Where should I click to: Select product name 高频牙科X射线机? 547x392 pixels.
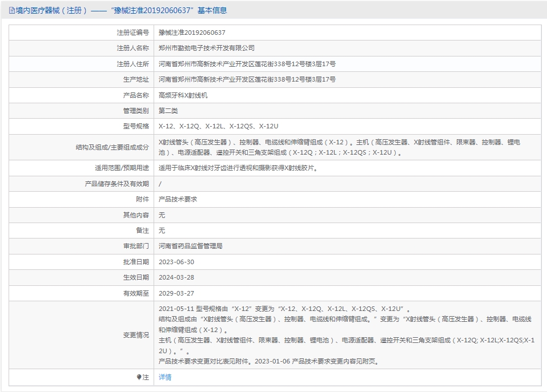coord(183,95)
